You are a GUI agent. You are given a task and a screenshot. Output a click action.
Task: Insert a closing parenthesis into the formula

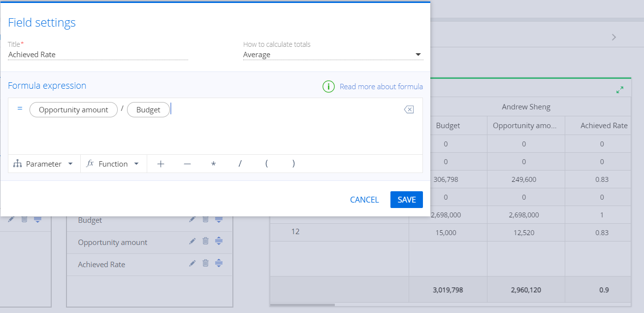coord(293,164)
